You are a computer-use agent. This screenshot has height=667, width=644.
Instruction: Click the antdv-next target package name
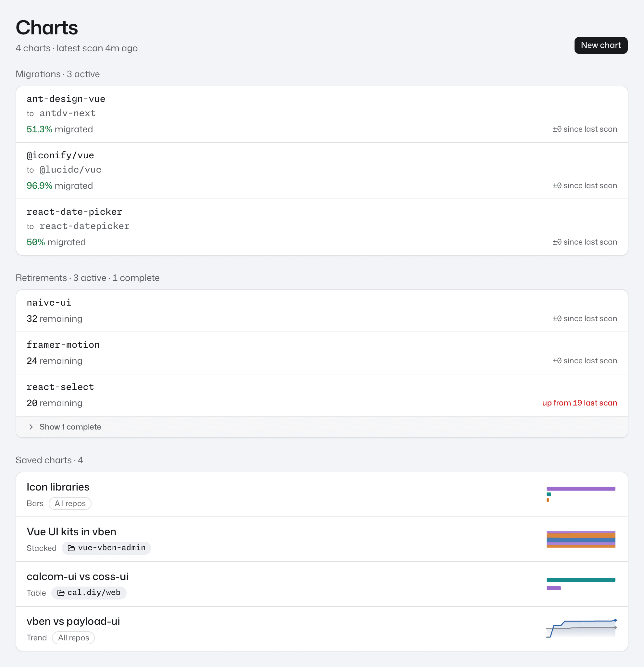pyautogui.click(x=68, y=113)
